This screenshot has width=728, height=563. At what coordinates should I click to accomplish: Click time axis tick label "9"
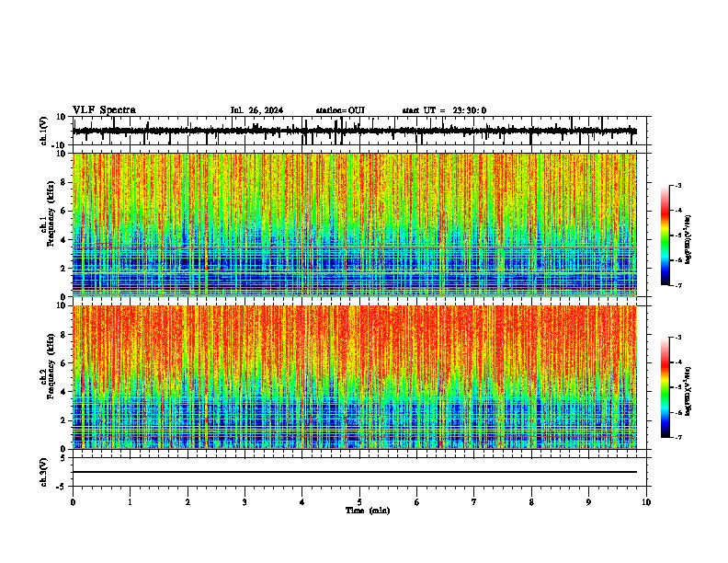(588, 502)
